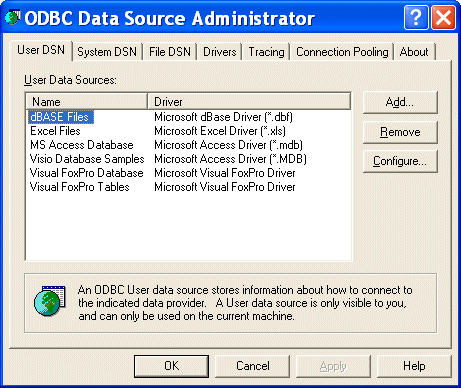Open the Tracing tab
The image size is (461, 388).
[x=266, y=52]
